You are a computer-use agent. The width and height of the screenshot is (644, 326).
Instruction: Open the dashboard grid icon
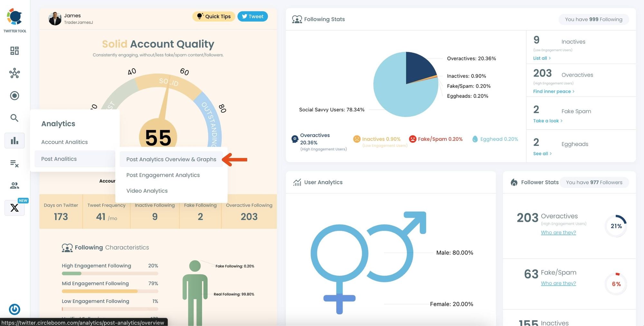tap(14, 51)
